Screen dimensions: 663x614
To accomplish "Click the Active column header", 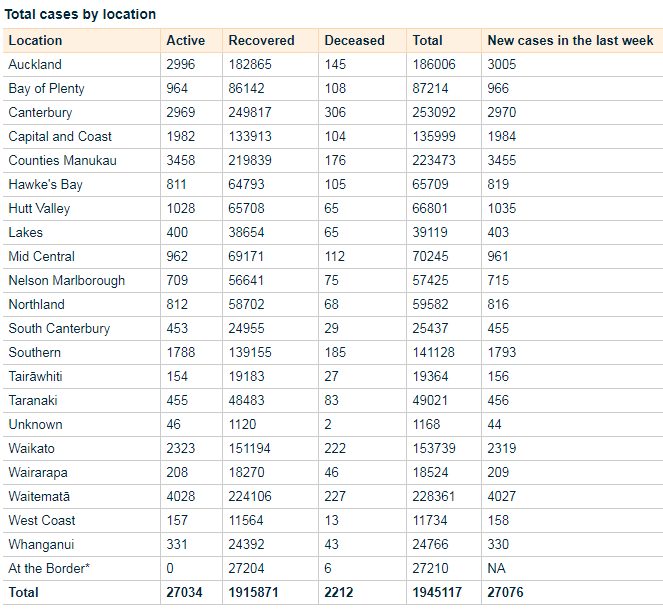I will pos(186,41).
